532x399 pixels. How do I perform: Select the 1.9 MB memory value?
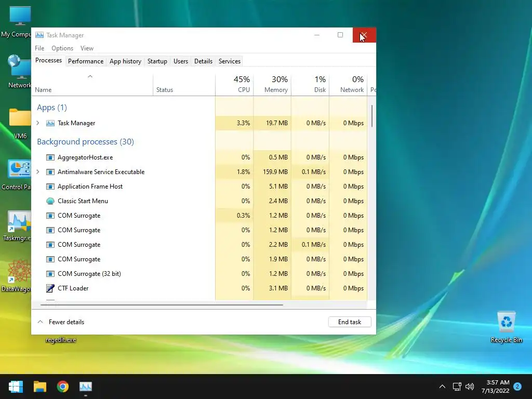278,259
